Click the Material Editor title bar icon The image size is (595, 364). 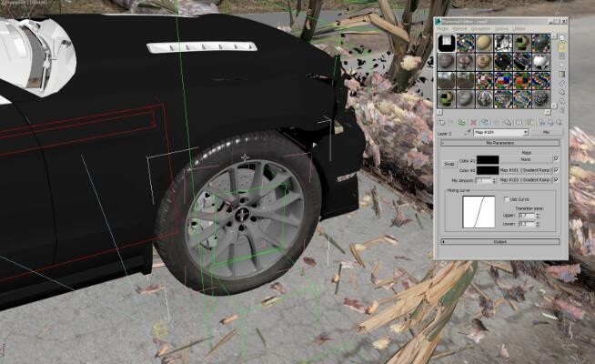[x=439, y=21]
